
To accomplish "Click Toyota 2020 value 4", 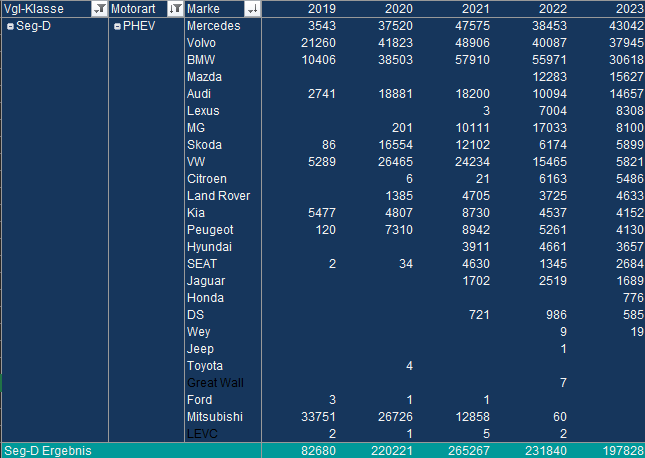I will 409,366.
